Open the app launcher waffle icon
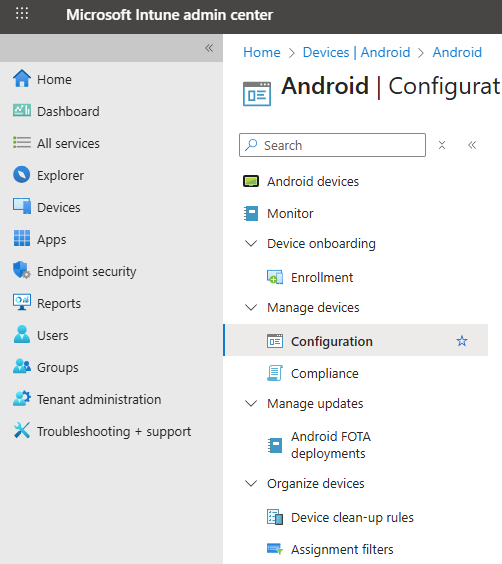This screenshot has width=502, height=564. [x=22, y=14]
